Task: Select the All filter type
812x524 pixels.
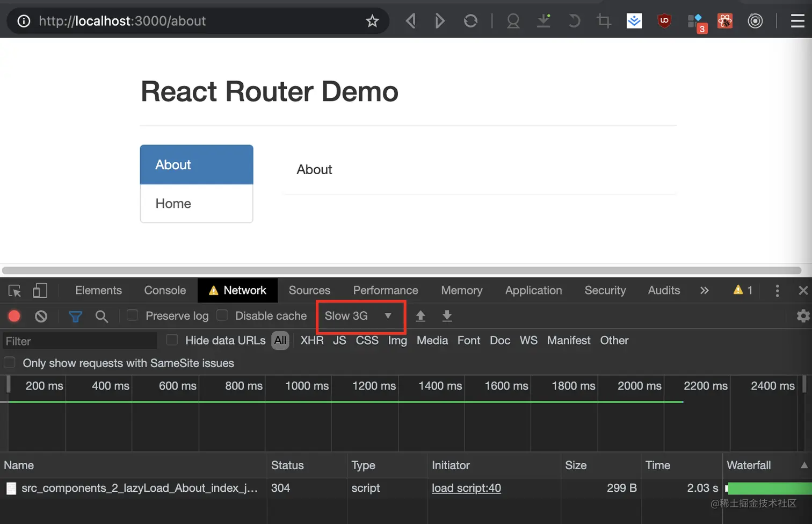Action: [280, 340]
